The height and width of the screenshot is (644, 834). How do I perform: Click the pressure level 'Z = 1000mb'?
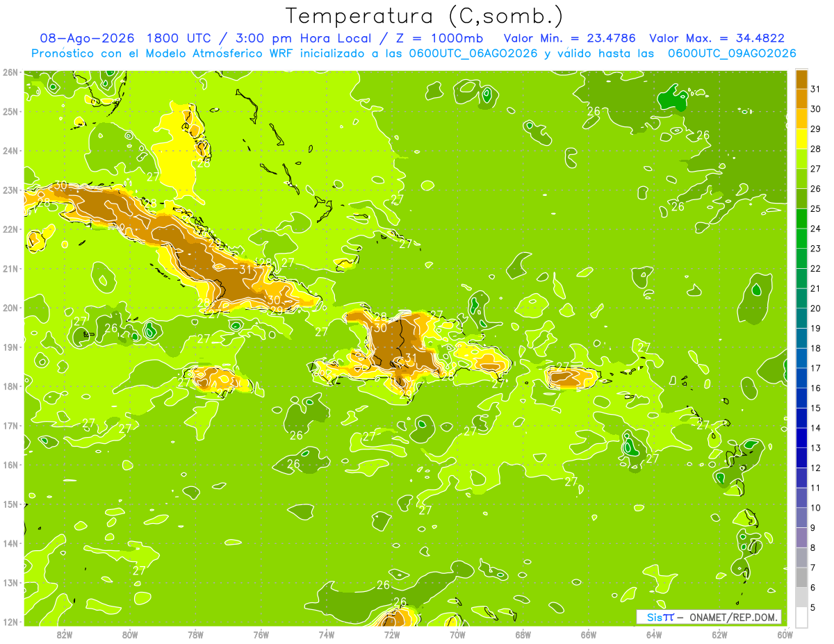[441, 38]
